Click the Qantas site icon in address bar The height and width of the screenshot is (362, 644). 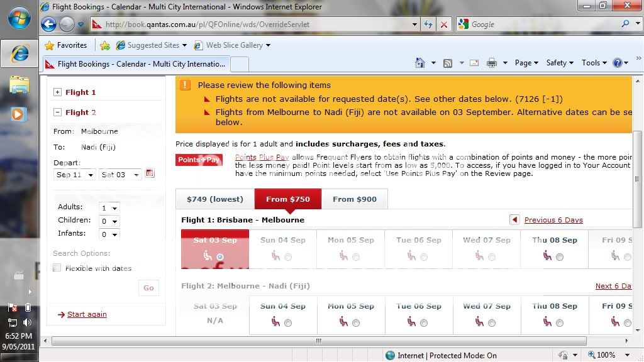tap(97, 25)
